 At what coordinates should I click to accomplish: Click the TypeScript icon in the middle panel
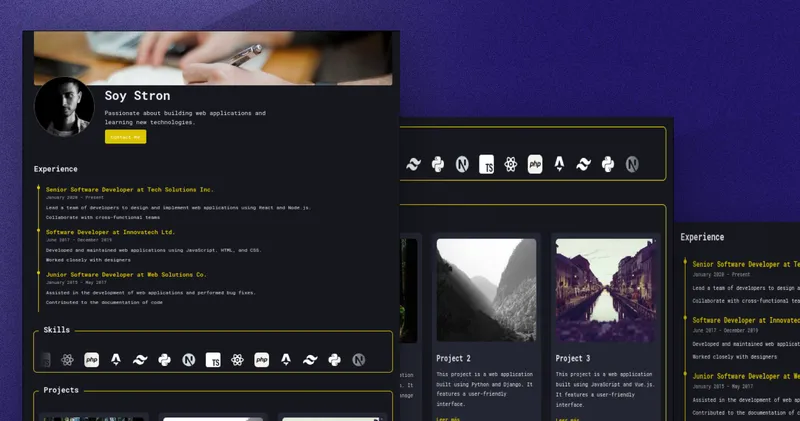point(486,164)
